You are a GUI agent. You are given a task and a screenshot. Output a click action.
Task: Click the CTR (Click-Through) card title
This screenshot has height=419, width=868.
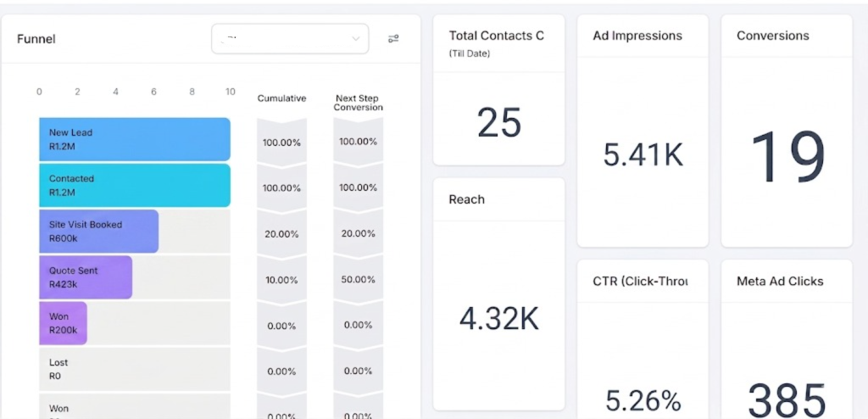click(x=640, y=282)
